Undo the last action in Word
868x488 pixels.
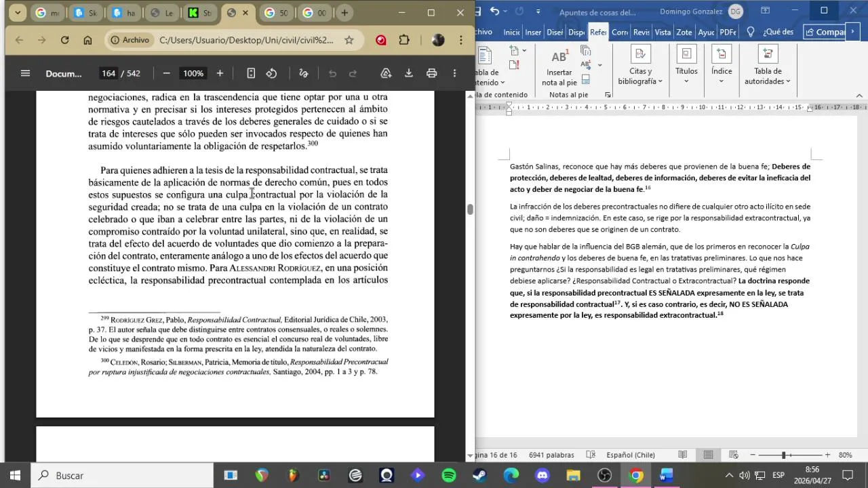point(495,11)
